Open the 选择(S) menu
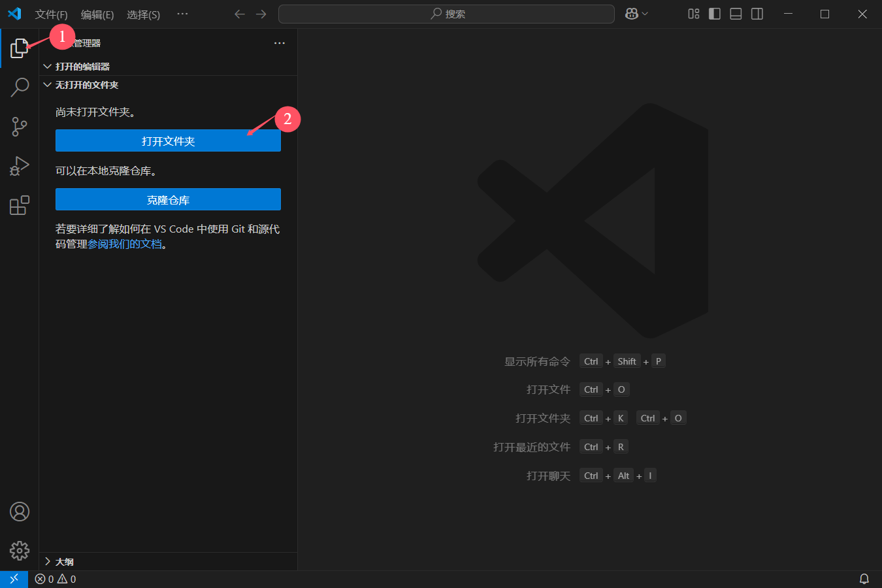Viewport: 882px width, 588px height. click(x=143, y=14)
